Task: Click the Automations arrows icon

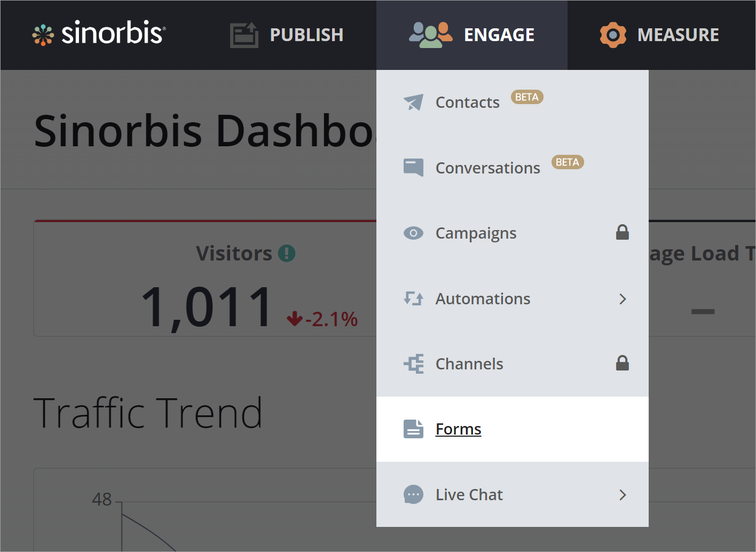Action: (x=413, y=298)
